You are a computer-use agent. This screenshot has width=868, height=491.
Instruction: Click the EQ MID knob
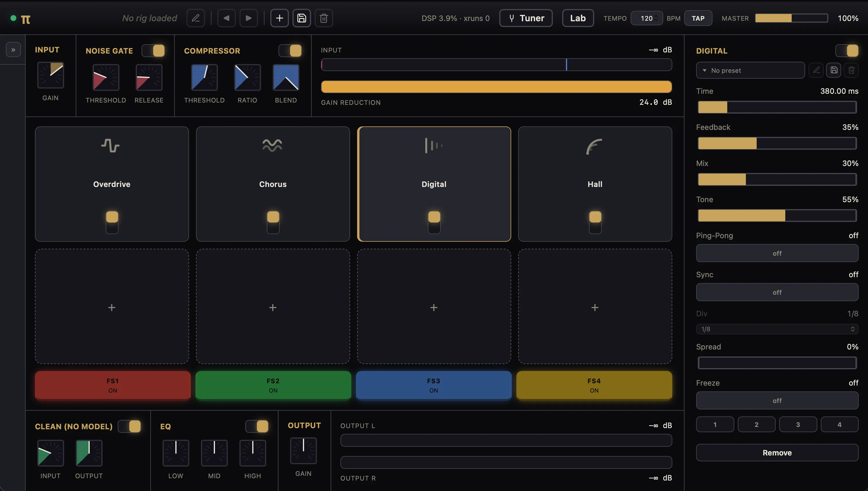coord(214,453)
